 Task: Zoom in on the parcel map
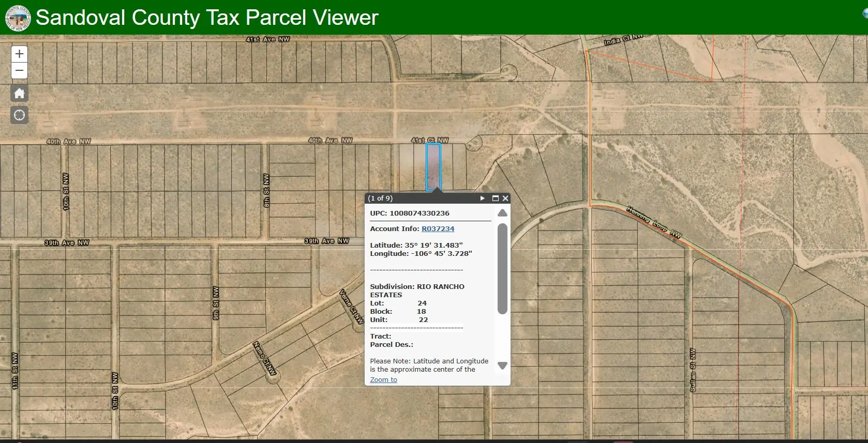[19, 54]
